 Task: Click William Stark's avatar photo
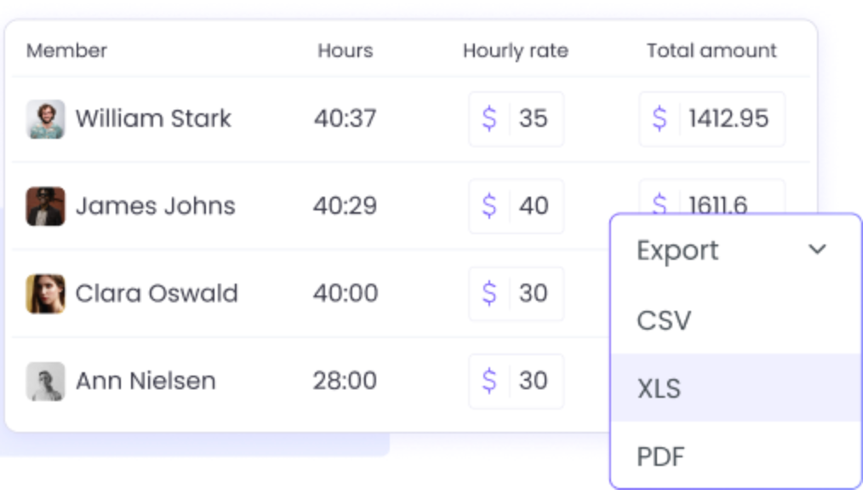click(45, 119)
